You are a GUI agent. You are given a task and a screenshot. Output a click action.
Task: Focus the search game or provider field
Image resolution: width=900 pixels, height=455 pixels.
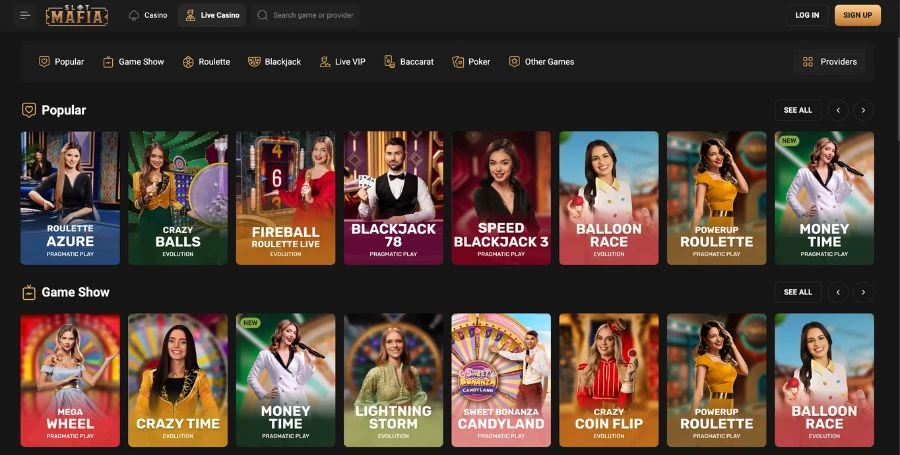tap(305, 15)
